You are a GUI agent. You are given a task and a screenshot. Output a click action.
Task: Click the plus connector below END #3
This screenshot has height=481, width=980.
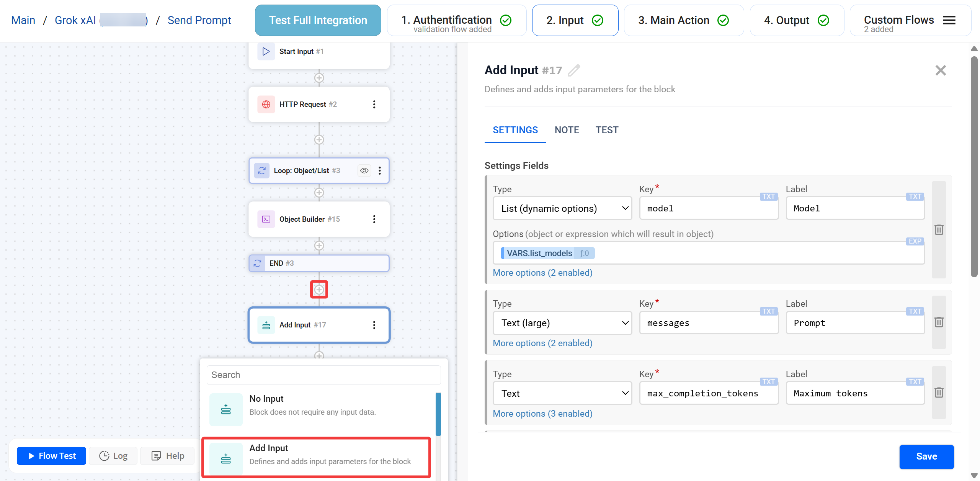319,290
